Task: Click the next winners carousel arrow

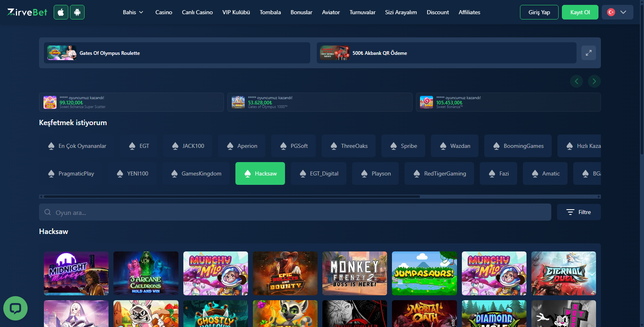Action: [594, 81]
